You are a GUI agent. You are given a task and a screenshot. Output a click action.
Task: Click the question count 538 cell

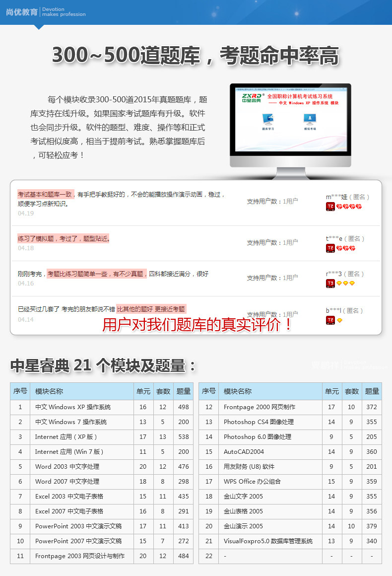(184, 437)
